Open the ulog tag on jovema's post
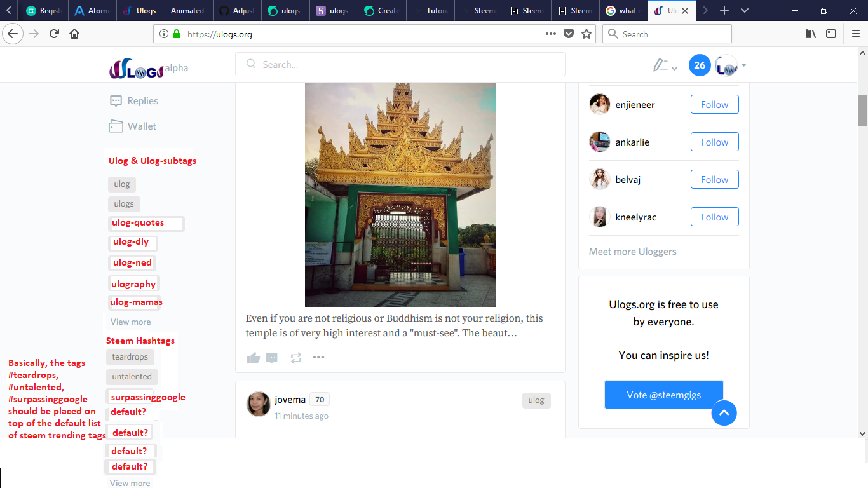The width and height of the screenshot is (868, 488). point(536,400)
